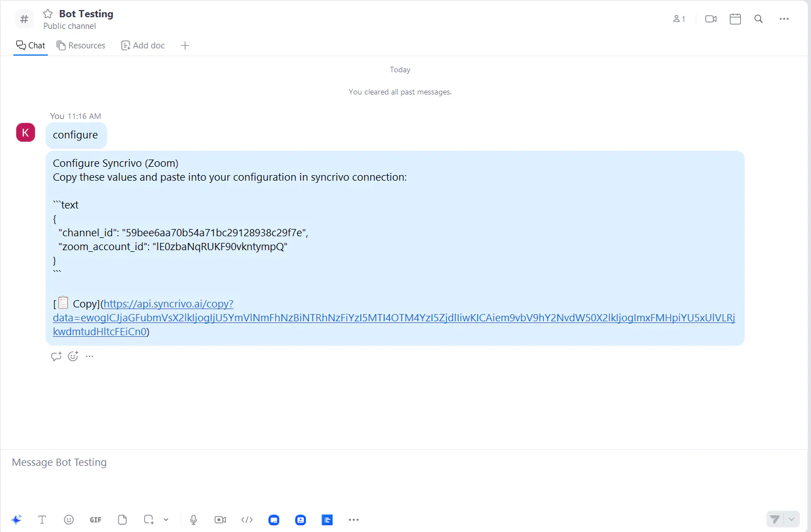Open more channel options menu

(784, 19)
